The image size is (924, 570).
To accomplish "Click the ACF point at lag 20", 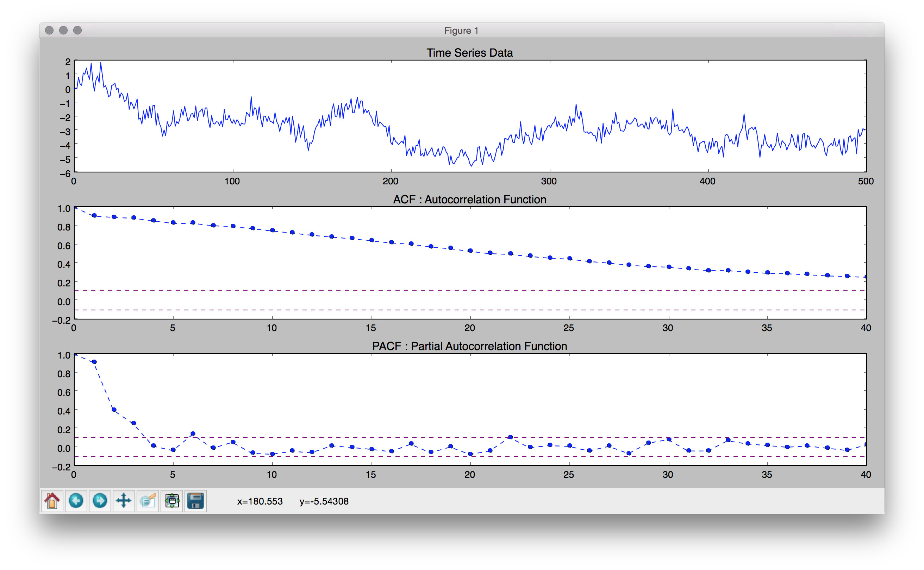I will (470, 251).
